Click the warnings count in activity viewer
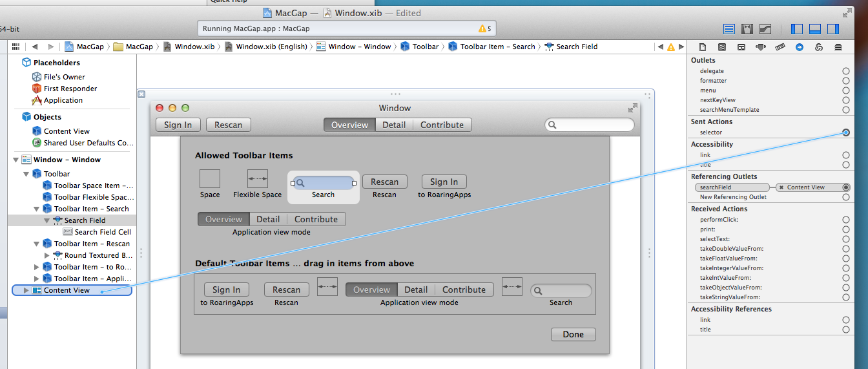 coord(485,28)
